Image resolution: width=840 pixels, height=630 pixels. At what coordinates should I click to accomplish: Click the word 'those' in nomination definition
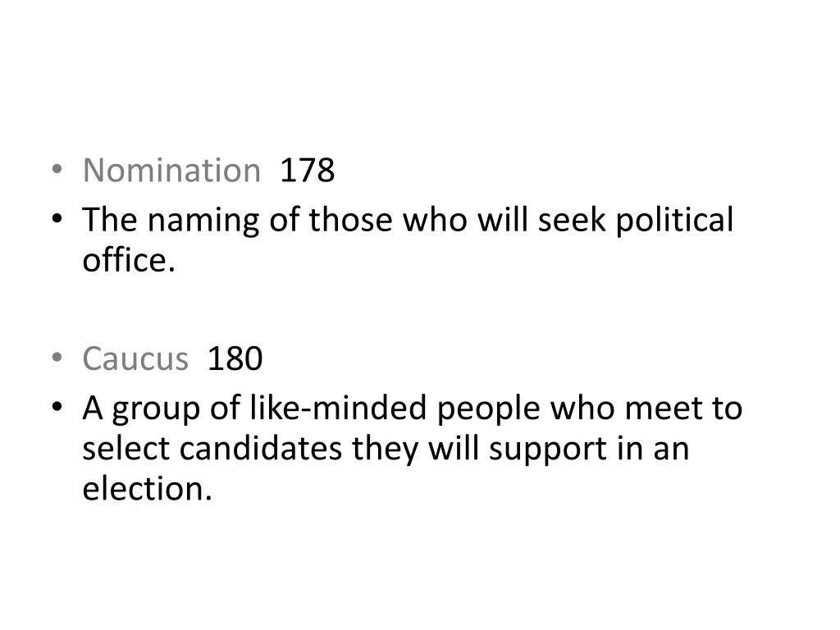click(x=349, y=220)
